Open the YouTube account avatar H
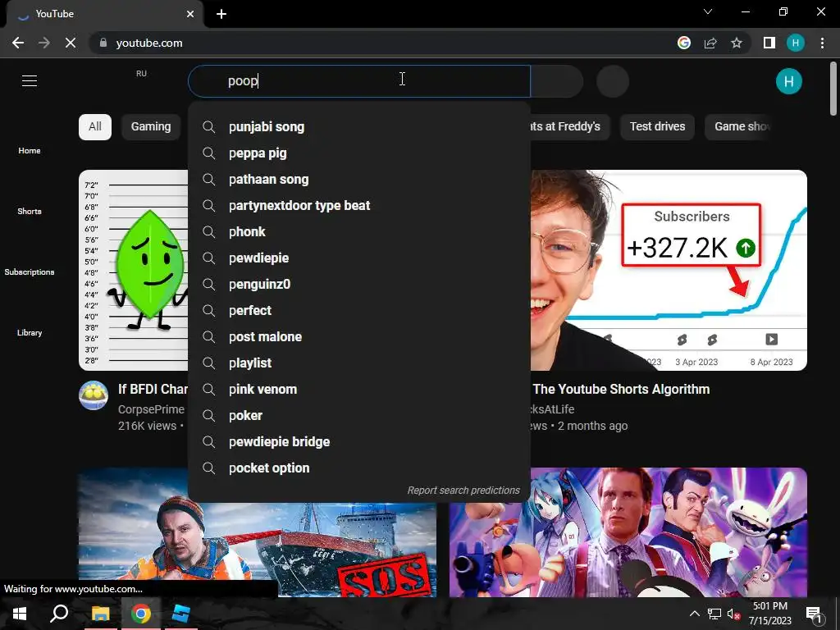The image size is (840, 630). pos(788,81)
